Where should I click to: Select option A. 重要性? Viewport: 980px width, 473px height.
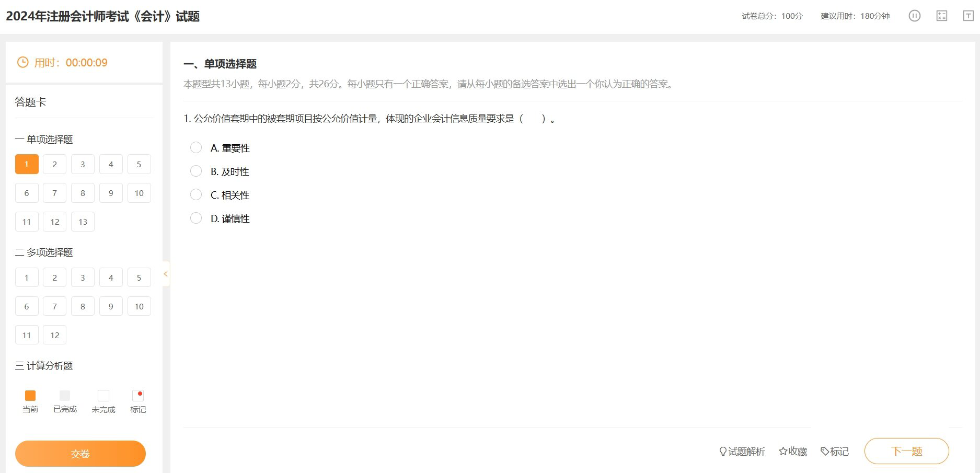pyautogui.click(x=196, y=148)
